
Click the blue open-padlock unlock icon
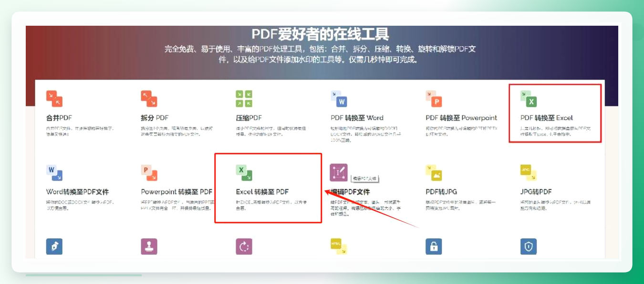pyautogui.click(x=434, y=246)
